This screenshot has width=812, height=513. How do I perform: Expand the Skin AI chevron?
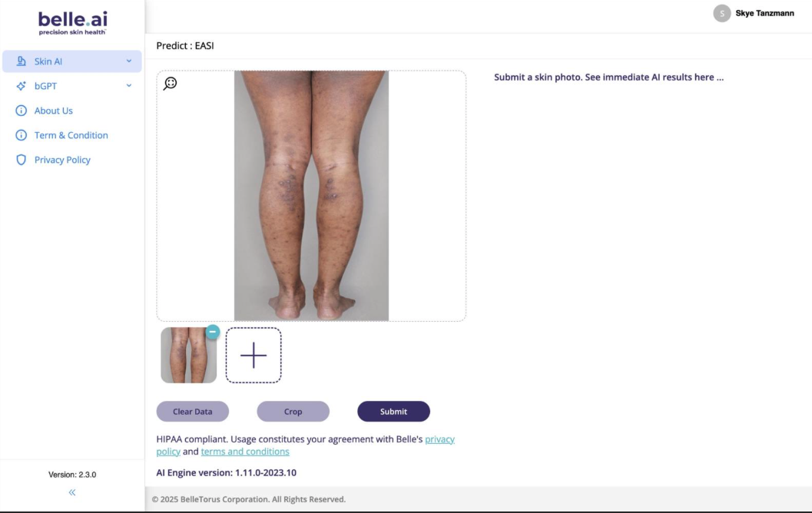[128, 61]
